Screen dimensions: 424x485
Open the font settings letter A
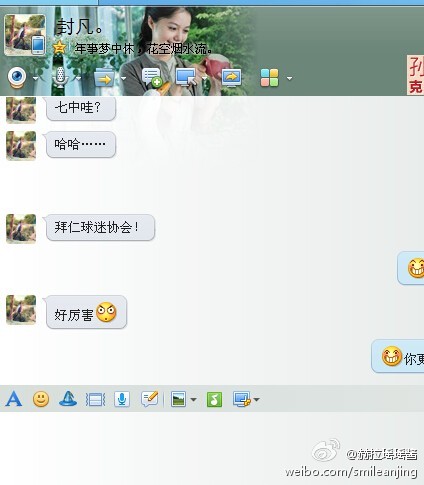coord(14,399)
